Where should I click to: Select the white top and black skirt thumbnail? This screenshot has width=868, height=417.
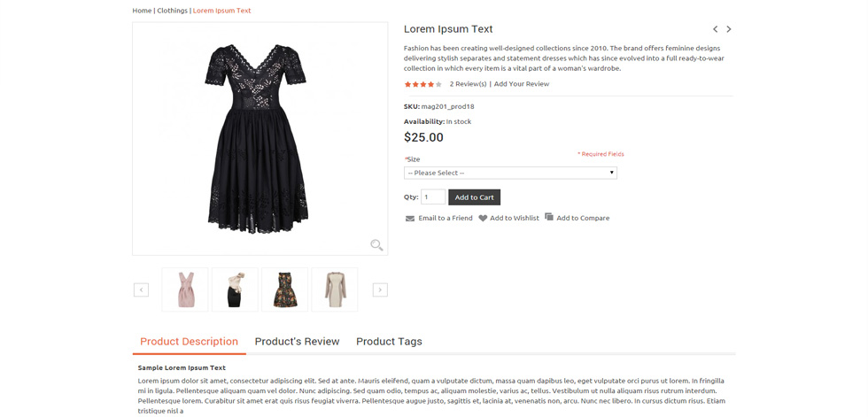(x=235, y=290)
